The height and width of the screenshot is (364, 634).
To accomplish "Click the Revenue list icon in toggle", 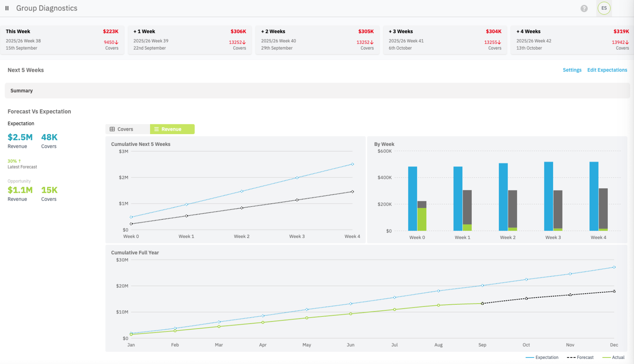I will 156,129.
